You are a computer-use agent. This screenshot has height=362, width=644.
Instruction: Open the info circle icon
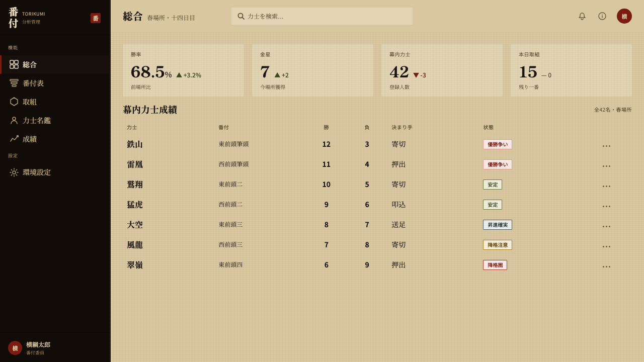click(602, 16)
